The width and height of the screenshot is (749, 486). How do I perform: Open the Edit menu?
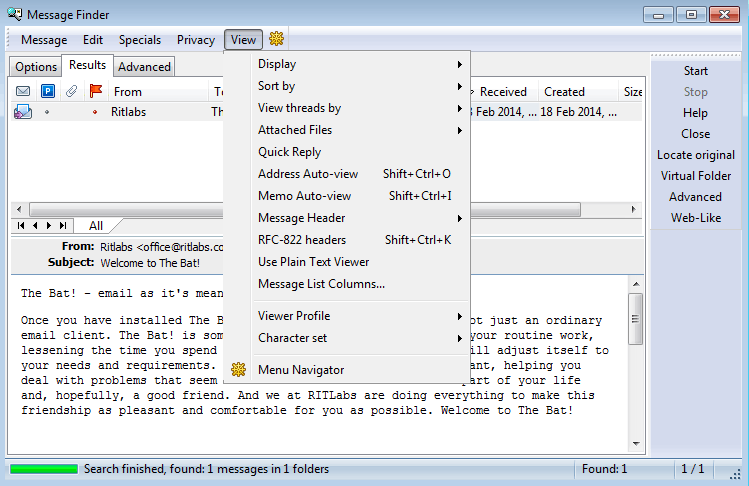tap(93, 40)
